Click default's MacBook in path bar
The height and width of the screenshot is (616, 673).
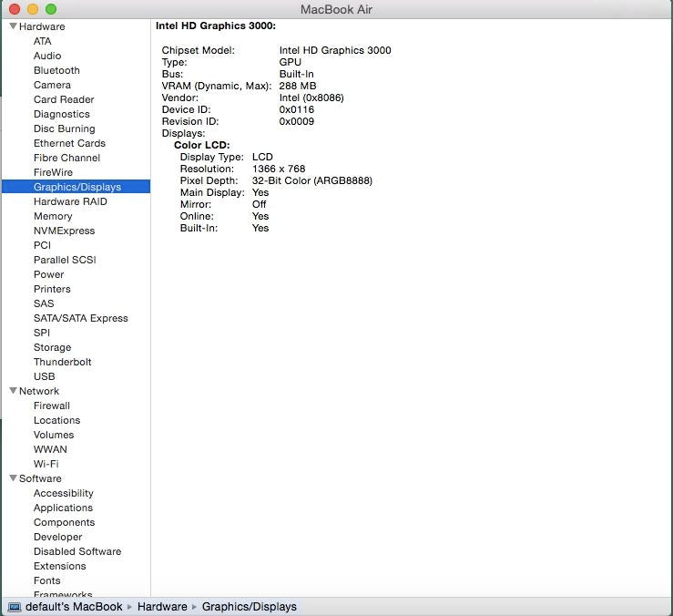click(74, 607)
